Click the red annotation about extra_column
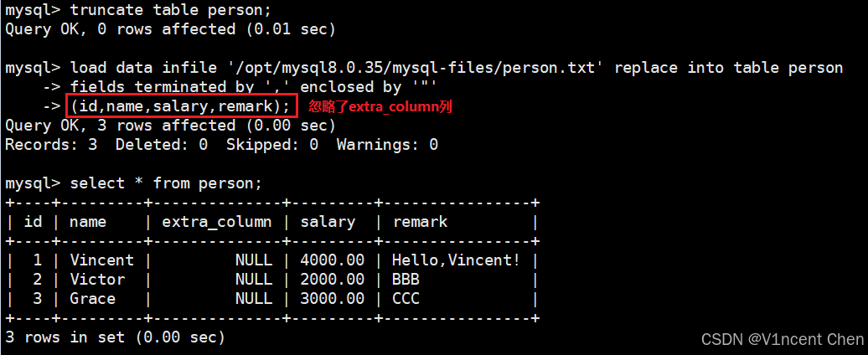This screenshot has width=868, height=355. pyautogui.click(x=380, y=106)
